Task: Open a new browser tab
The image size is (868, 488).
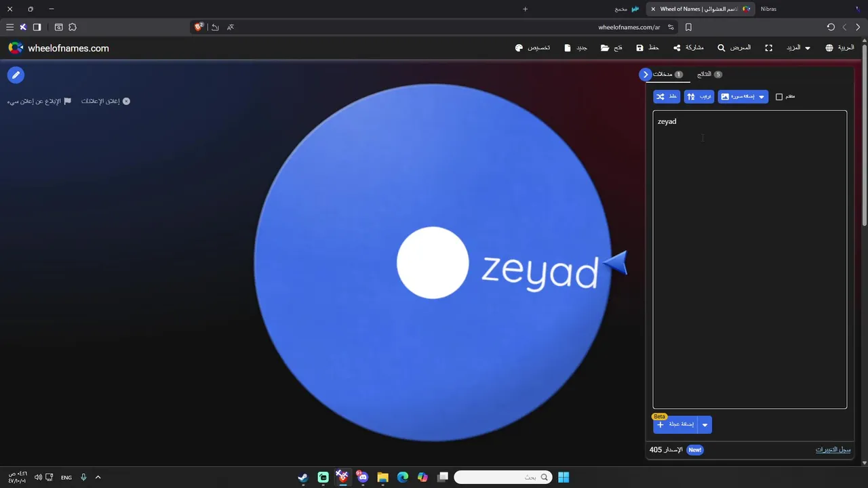Action: point(525,9)
